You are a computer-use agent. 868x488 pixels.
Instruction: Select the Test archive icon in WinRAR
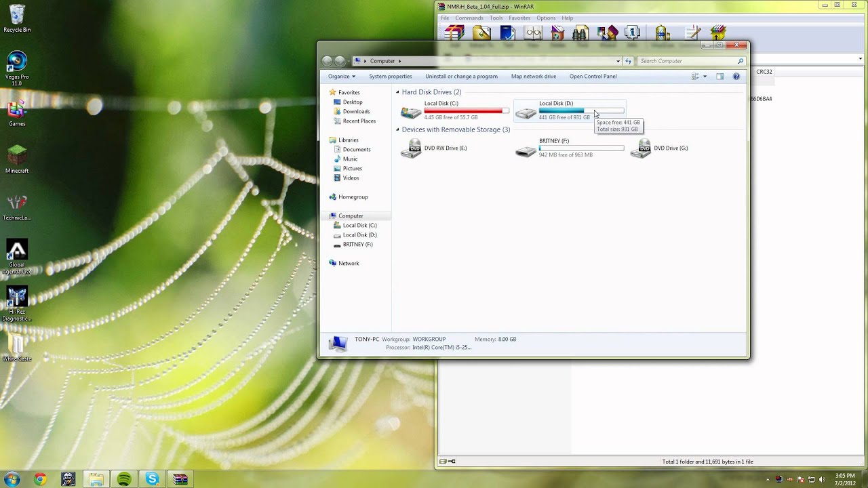point(507,33)
